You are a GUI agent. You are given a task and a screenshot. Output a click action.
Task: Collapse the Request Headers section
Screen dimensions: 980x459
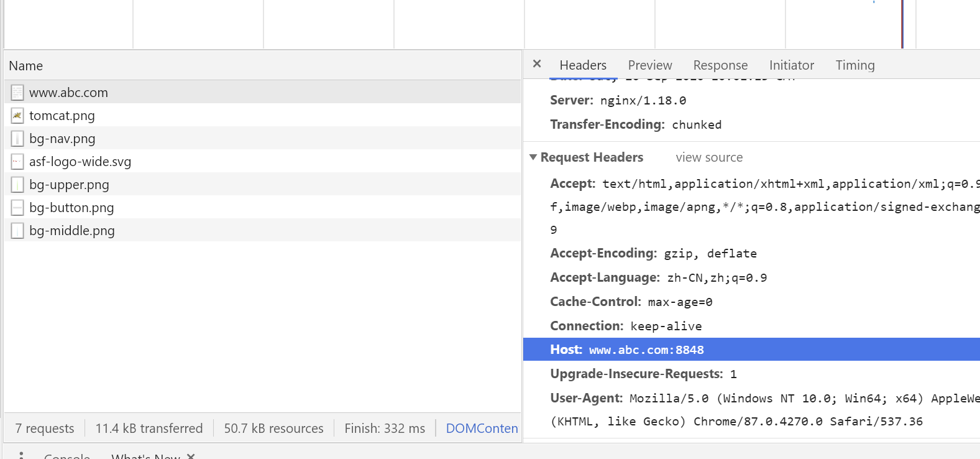tap(533, 157)
